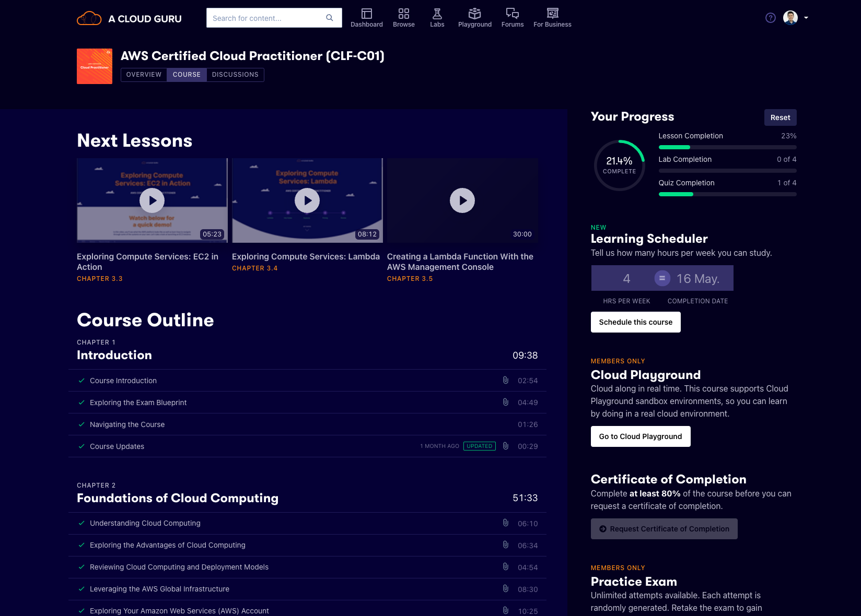Click attachment icon for Reviewing Cloud Computing Models
The image size is (861, 616).
506,566
